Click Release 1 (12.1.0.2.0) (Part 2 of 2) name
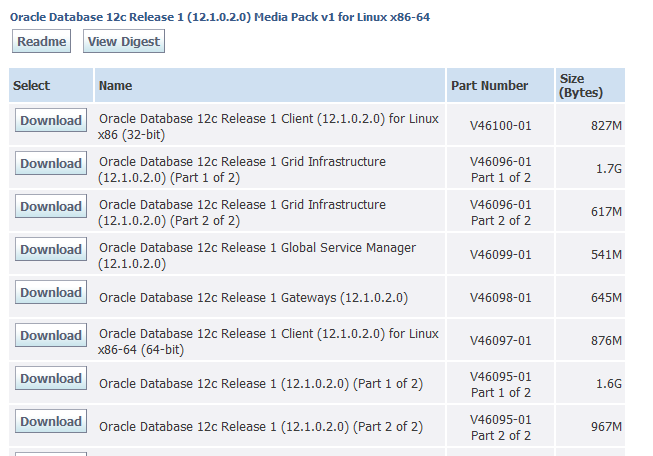The image size is (653, 456). (261, 427)
